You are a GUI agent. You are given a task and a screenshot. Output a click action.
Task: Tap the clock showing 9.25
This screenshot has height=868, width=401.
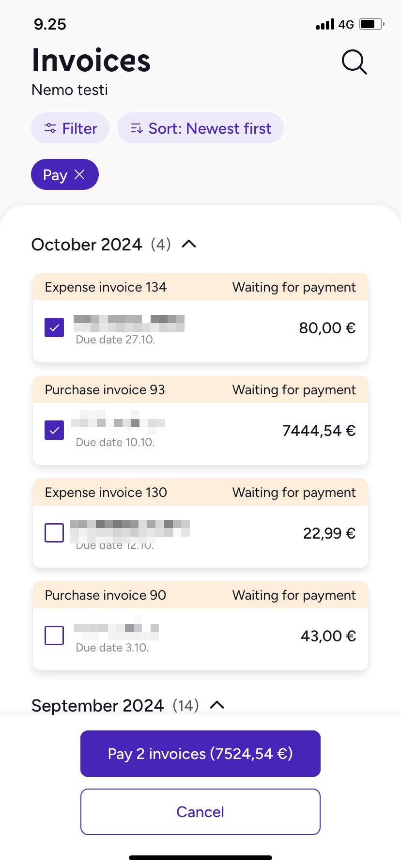(x=50, y=24)
